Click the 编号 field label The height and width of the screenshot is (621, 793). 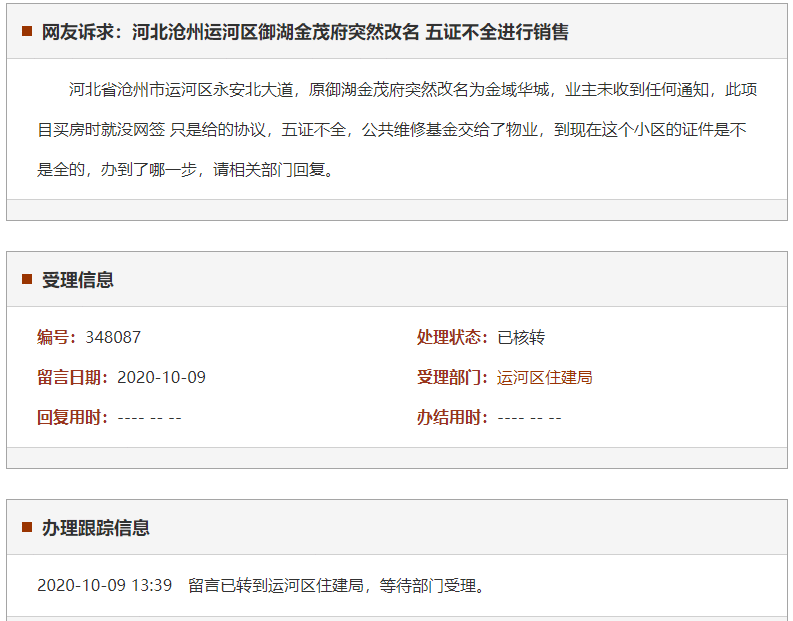pos(57,338)
